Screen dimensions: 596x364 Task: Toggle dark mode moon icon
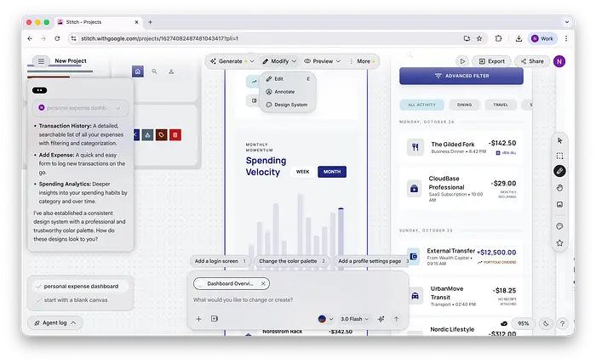(x=545, y=323)
